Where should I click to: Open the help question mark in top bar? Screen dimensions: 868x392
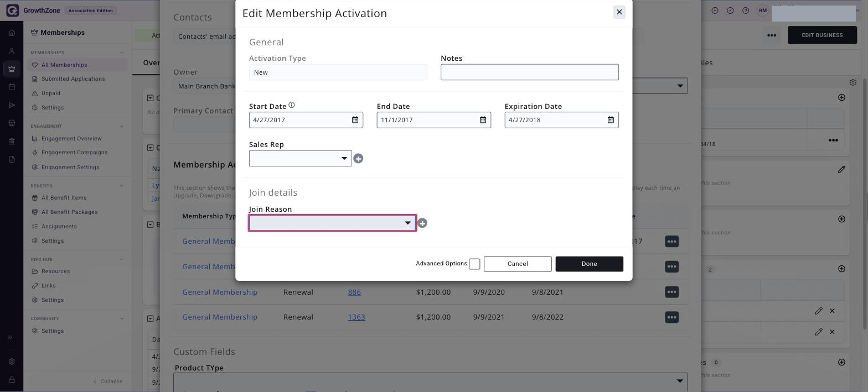click(746, 11)
